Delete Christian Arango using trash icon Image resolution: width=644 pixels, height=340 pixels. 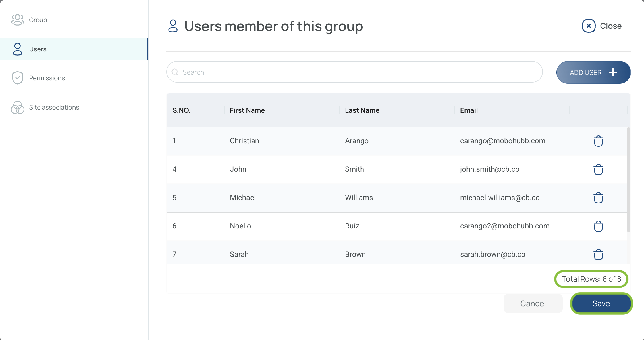(x=598, y=141)
